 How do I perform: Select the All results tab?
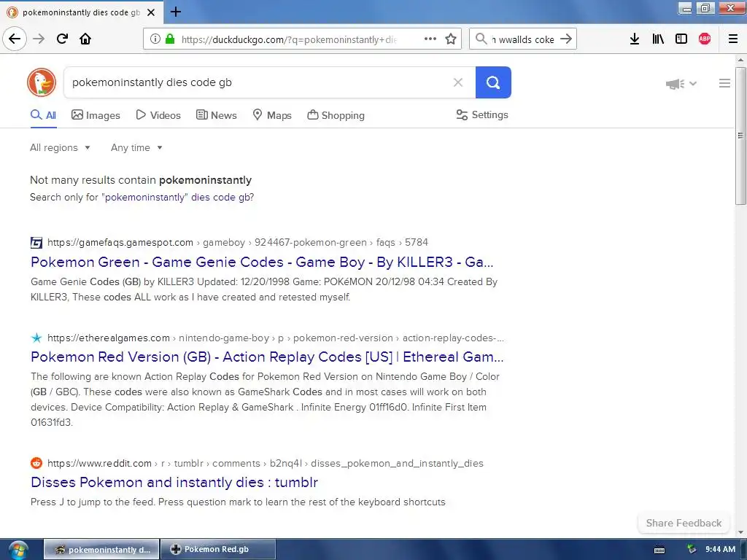pyautogui.click(x=43, y=115)
